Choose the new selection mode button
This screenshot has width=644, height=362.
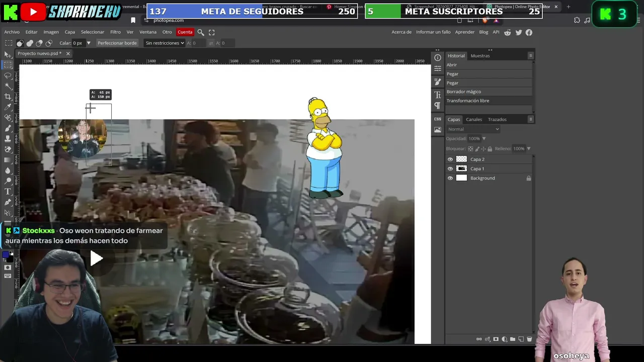20,43
